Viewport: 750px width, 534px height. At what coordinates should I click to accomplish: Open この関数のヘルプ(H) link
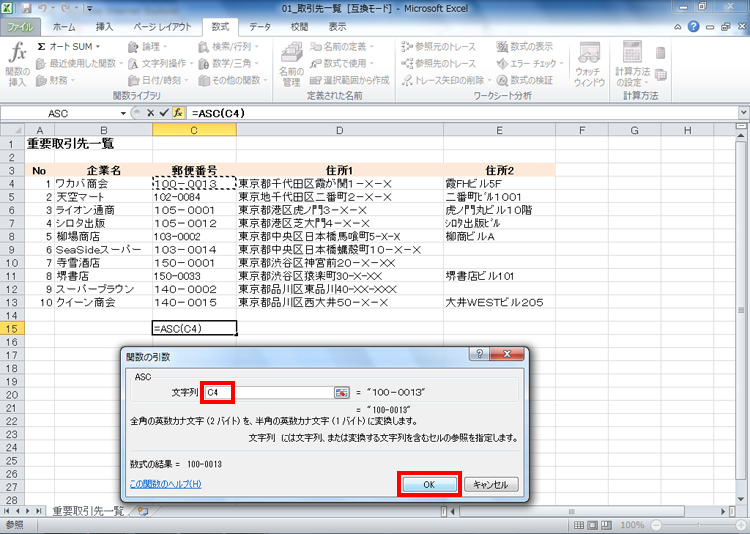pos(165,484)
